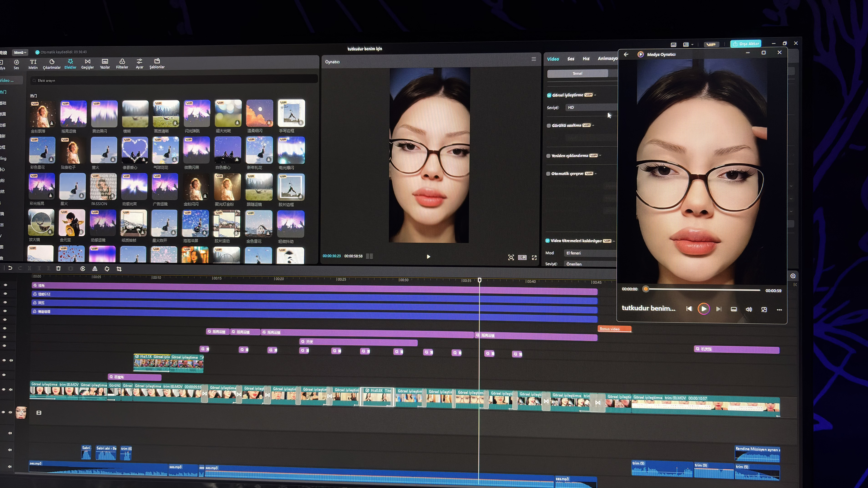Click the film strip icon beside the cover thumbnail

click(x=39, y=413)
